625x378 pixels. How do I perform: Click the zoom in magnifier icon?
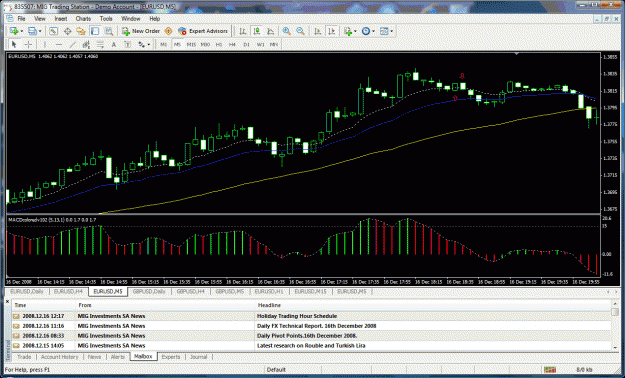pyautogui.click(x=286, y=31)
